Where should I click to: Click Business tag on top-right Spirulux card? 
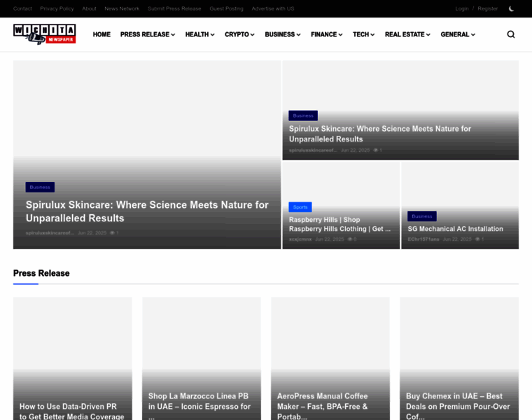[303, 115]
